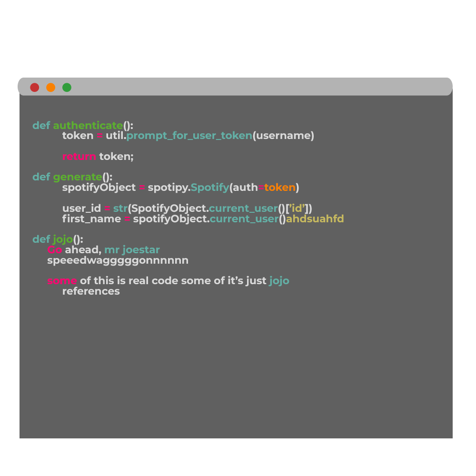Click the 'spotifyObject' variable in generate
This screenshot has height=476, width=476.
(x=99, y=188)
